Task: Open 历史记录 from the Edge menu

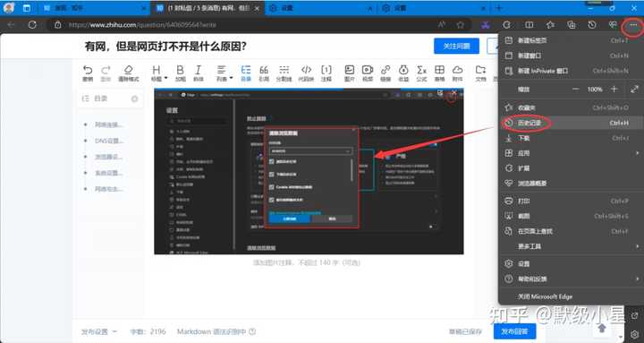Action: coord(570,123)
